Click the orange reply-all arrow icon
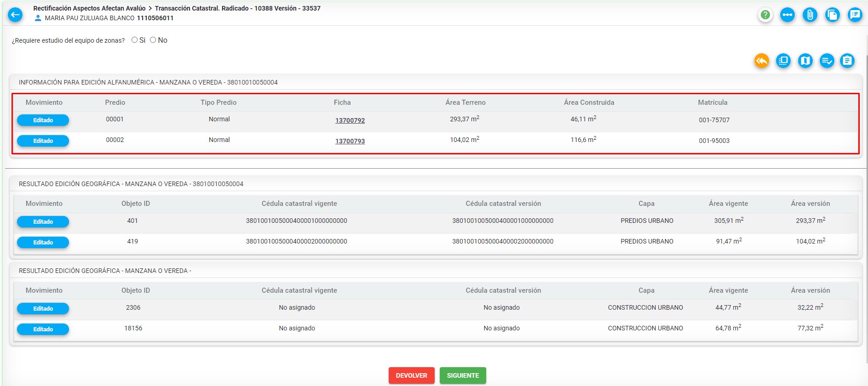868x386 pixels. [x=762, y=61]
